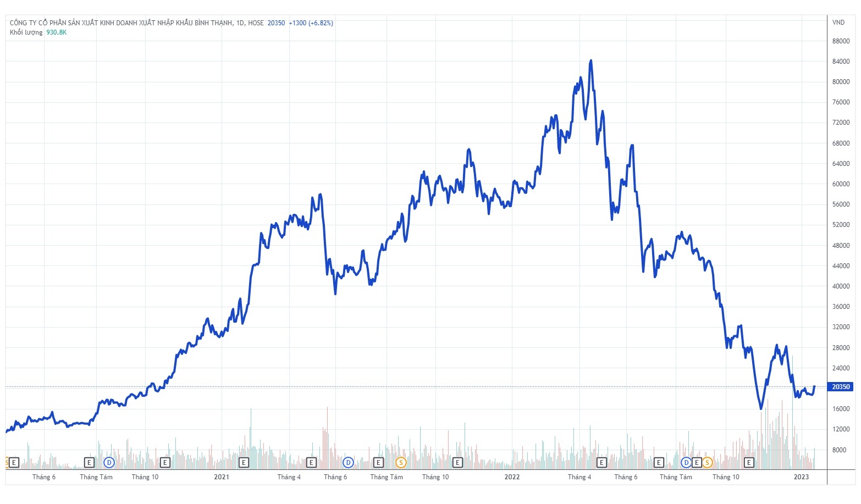Open the orange S split marker in 2021
Image resolution: width=861 pixels, height=504 pixels.
[401, 462]
